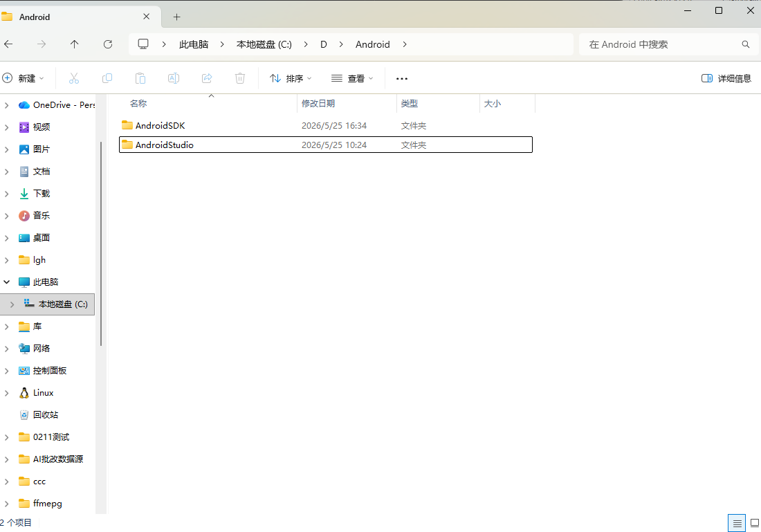Click 本地磁盘 (C:) in the breadcrumb
This screenshot has height=532, width=761.
pos(264,44)
